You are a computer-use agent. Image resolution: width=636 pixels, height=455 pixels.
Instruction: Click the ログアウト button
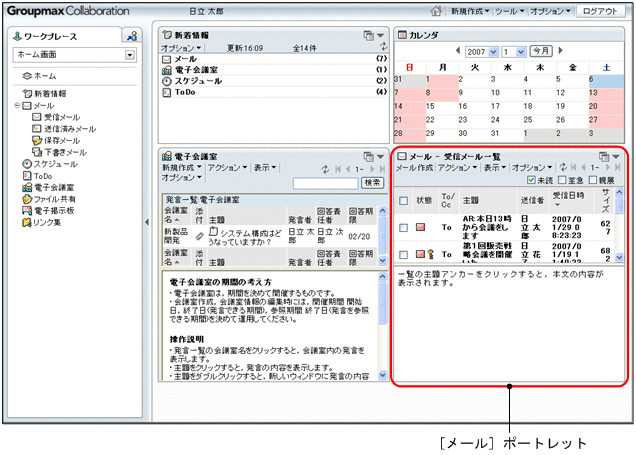[x=599, y=11]
